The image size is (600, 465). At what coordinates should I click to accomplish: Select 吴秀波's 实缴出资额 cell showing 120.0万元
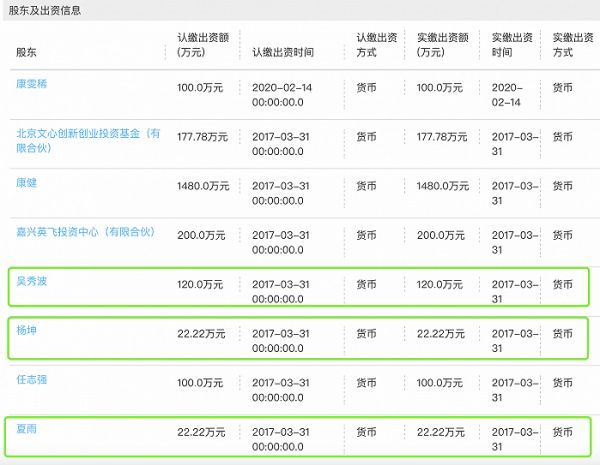coord(440,285)
